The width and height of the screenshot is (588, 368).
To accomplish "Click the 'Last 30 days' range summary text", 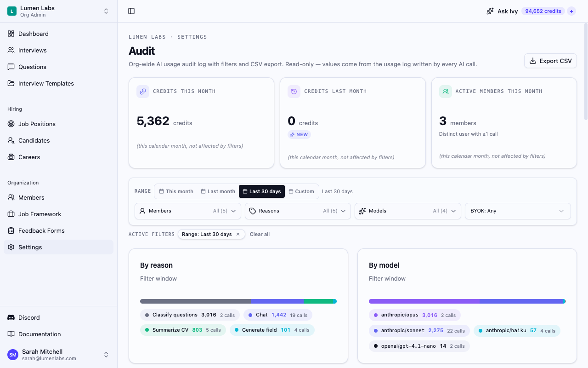I will tap(337, 191).
